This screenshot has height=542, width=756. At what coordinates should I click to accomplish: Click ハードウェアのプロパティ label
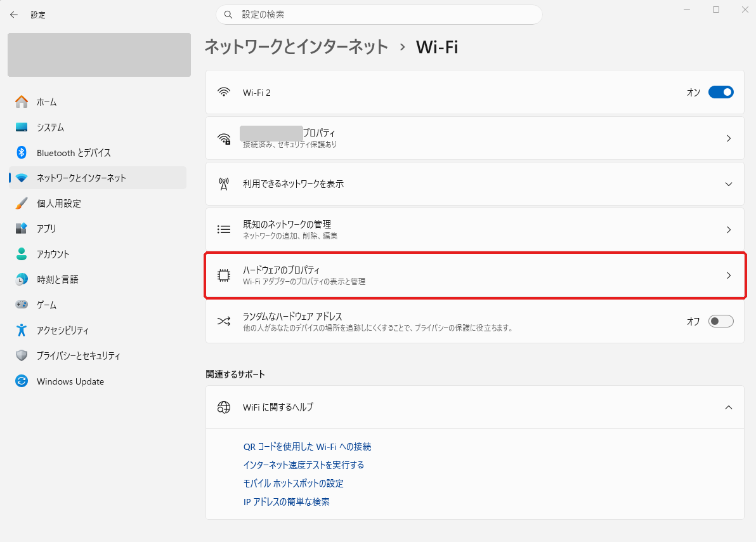pos(281,270)
